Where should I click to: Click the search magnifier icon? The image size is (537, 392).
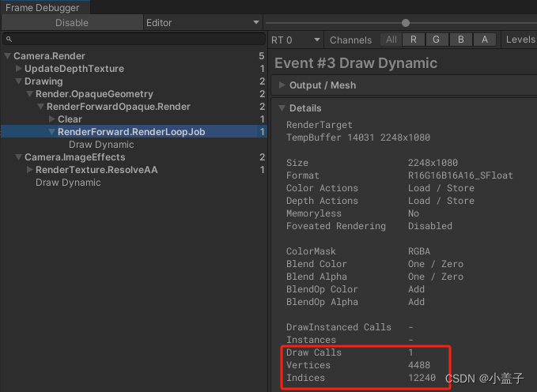click(10, 39)
